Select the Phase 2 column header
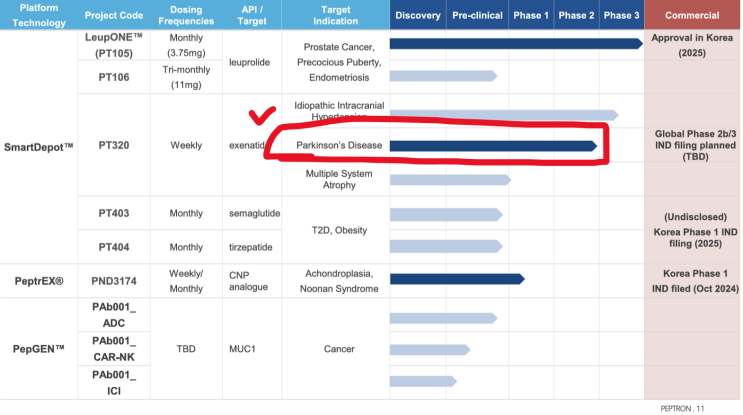This screenshot has width=743, height=415. point(576,15)
